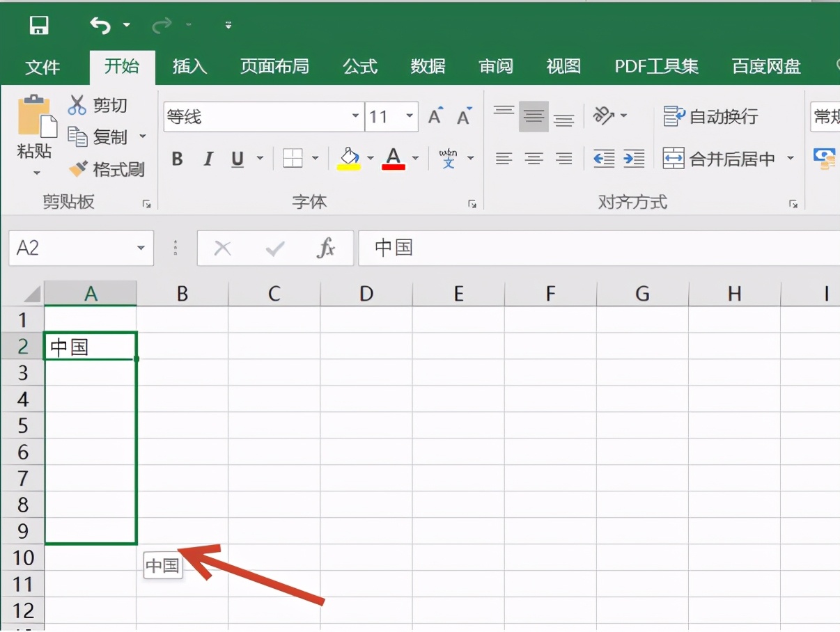The width and height of the screenshot is (840, 632).
Task: Select center horizontally icon
Action: coord(534,159)
